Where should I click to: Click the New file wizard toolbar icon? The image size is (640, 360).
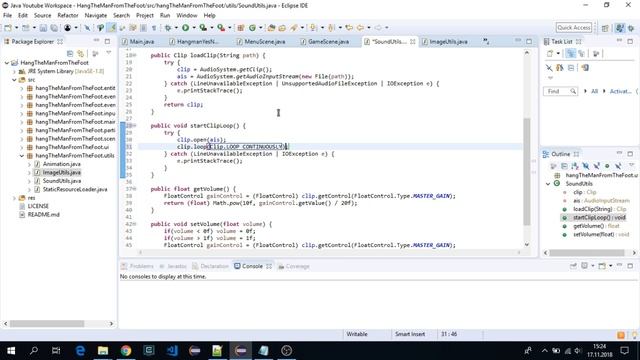[x=8, y=28]
